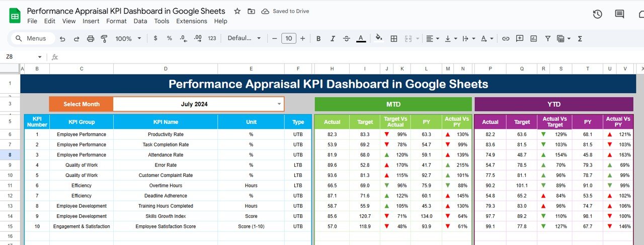The height and width of the screenshot is (245, 644).
Task: Redo the last action
Action: 76,38
